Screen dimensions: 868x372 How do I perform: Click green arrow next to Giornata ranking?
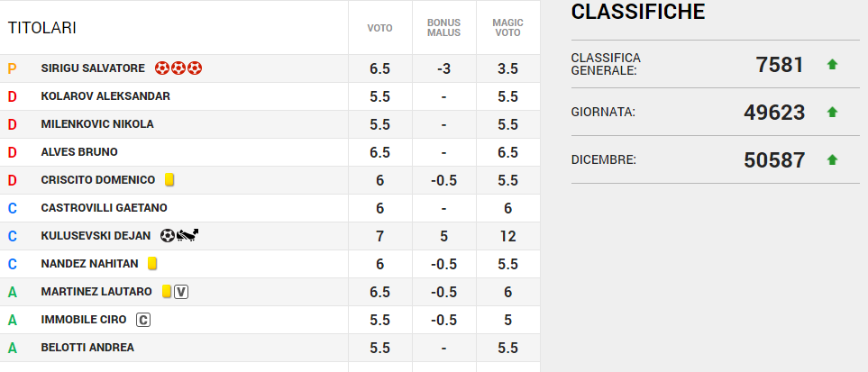[x=832, y=112]
